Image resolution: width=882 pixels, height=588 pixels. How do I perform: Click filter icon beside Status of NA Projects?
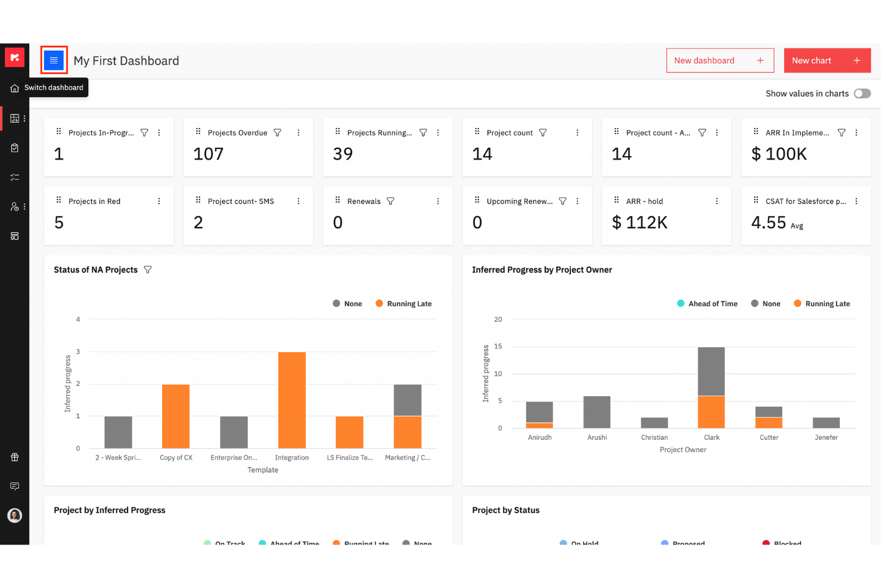click(148, 270)
